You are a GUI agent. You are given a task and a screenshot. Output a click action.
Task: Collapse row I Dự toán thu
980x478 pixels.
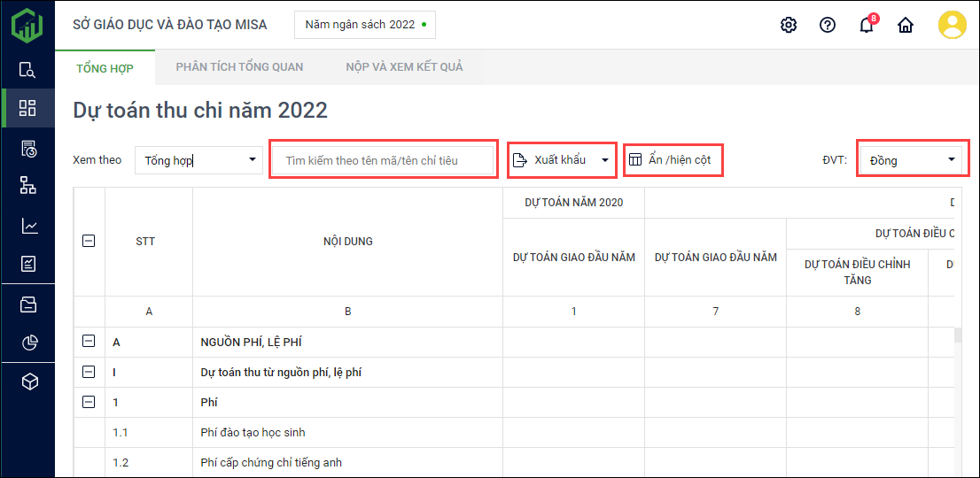(89, 372)
